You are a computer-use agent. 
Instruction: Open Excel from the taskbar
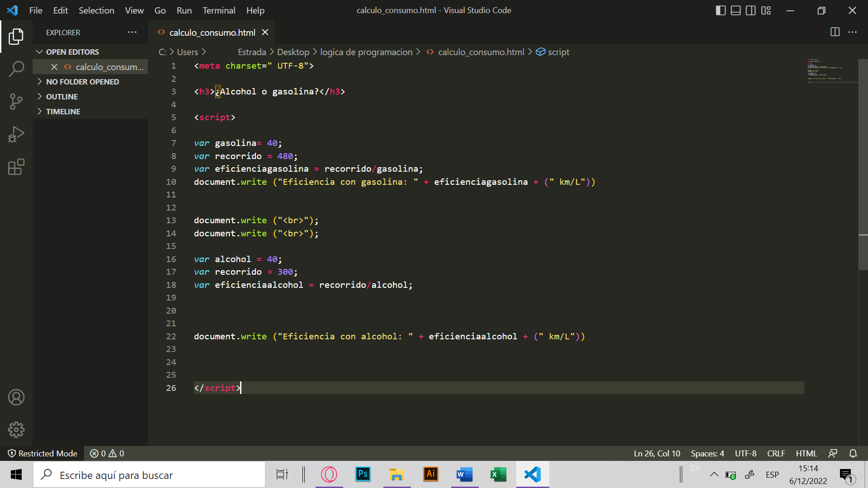tap(499, 474)
